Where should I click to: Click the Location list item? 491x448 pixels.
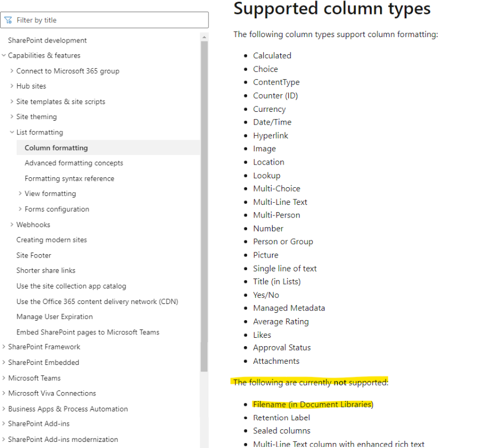tap(269, 162)
